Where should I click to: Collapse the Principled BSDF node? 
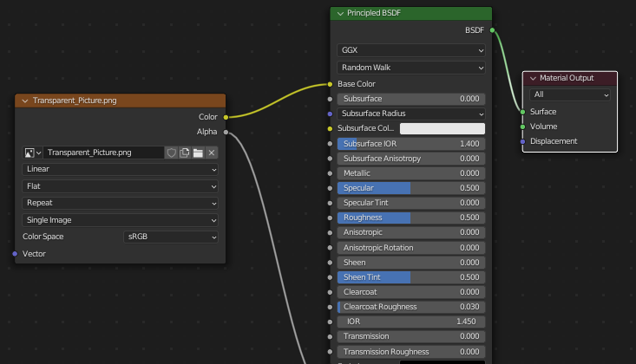click(x=340, y=13)
